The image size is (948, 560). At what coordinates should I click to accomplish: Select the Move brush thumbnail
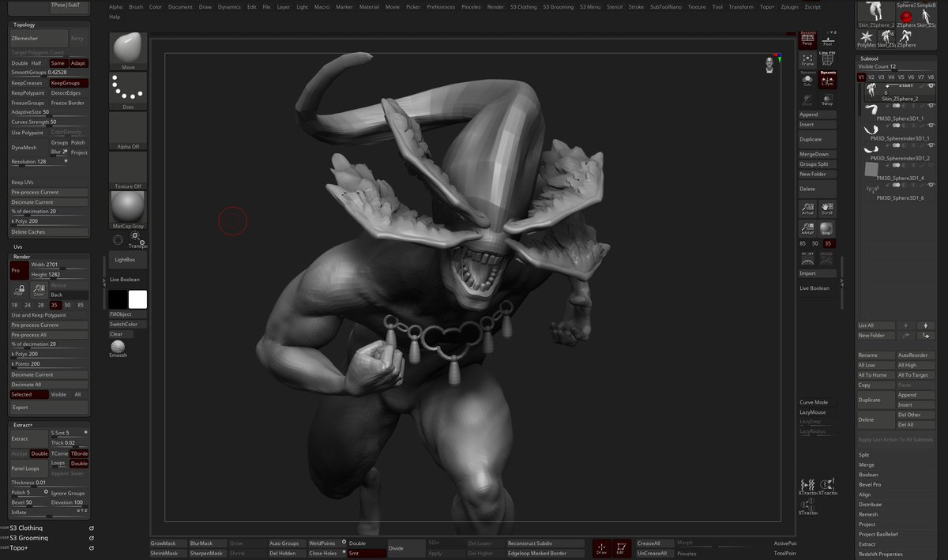(x=128, y=51)
